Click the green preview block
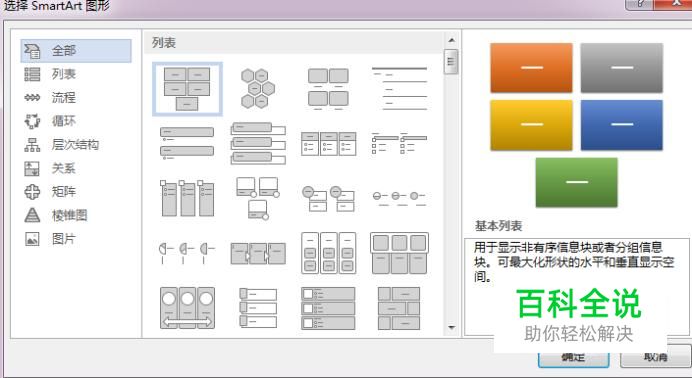Viewport: 692px width, 378px height. coord(576,182)
